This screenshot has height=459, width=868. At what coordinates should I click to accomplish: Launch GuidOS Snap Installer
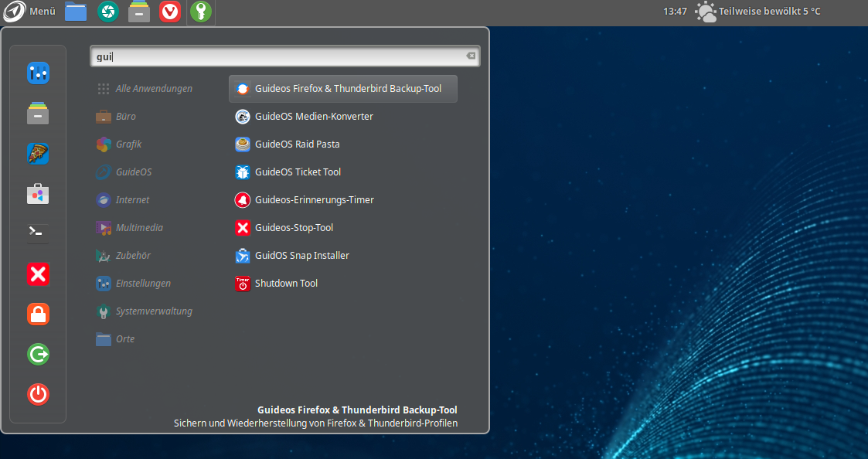tap(342, 255)
